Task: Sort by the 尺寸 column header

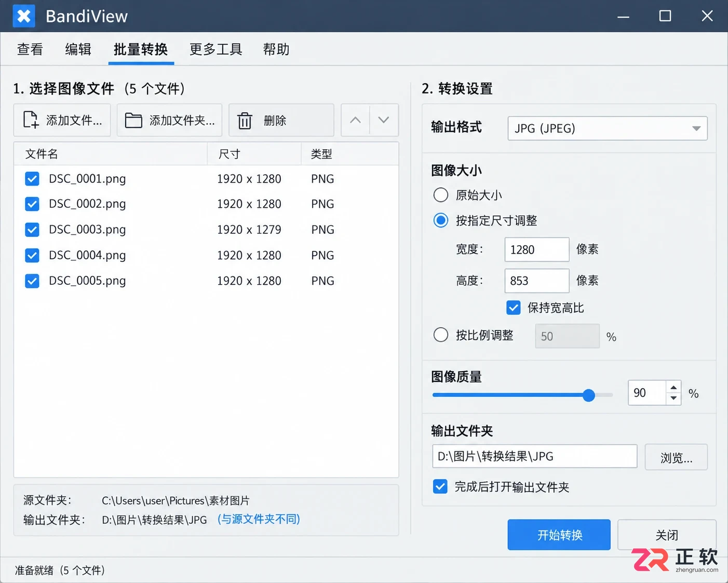Action: [x=254, y=154]
